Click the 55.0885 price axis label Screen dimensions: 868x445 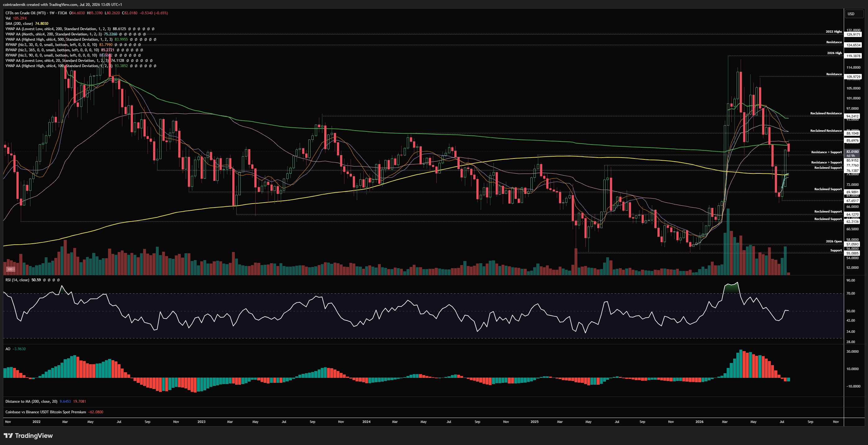click(x=852, y=253)
